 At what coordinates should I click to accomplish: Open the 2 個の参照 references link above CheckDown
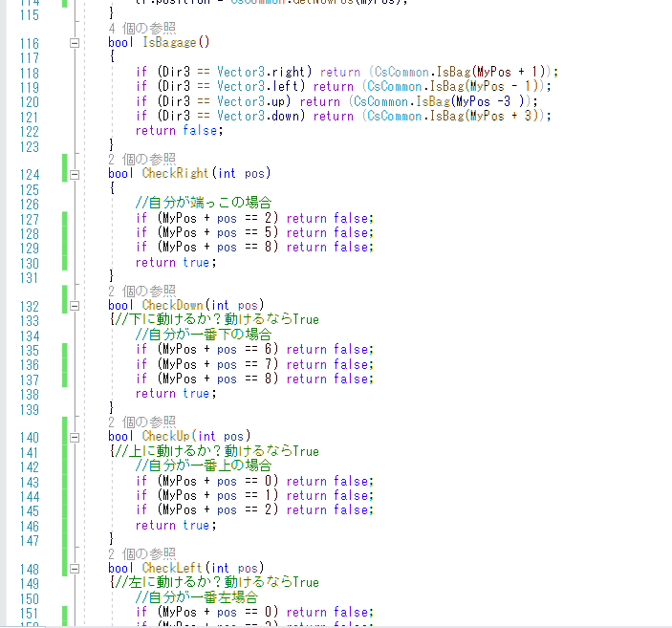pyautogui.click(x=141, y=292)
